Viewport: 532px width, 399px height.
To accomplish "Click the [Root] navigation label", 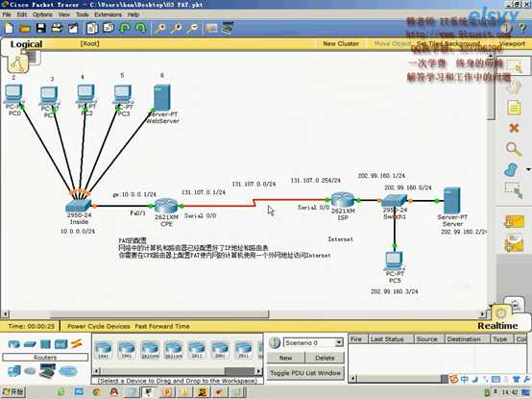I will pyautogui.click(x=90, y=44).
